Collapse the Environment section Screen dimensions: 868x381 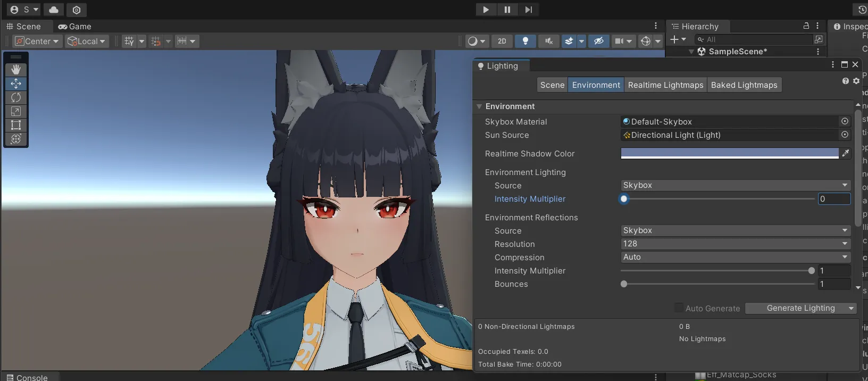pos(479,106)
